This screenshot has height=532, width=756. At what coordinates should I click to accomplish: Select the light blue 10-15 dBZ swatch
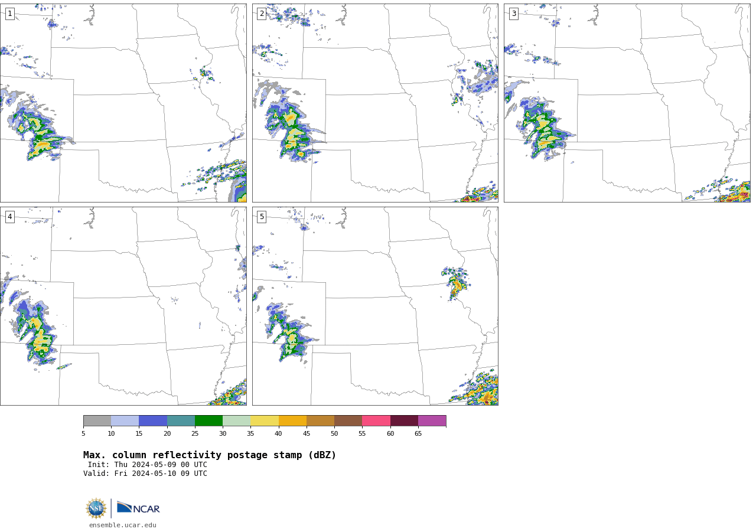[125, 420]
